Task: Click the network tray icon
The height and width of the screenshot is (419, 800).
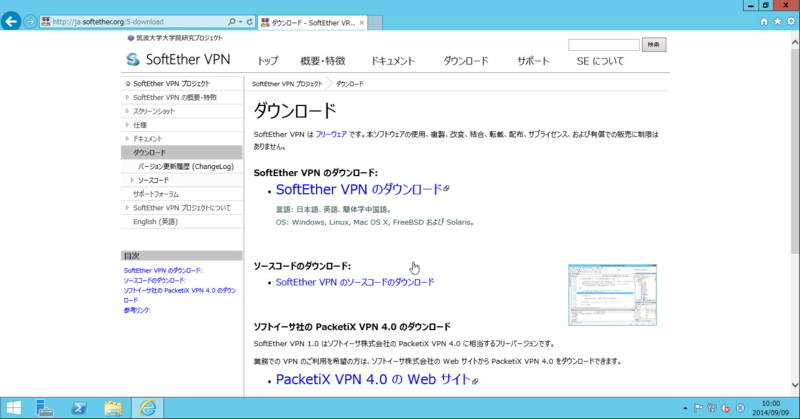Action: coord(712,408)
